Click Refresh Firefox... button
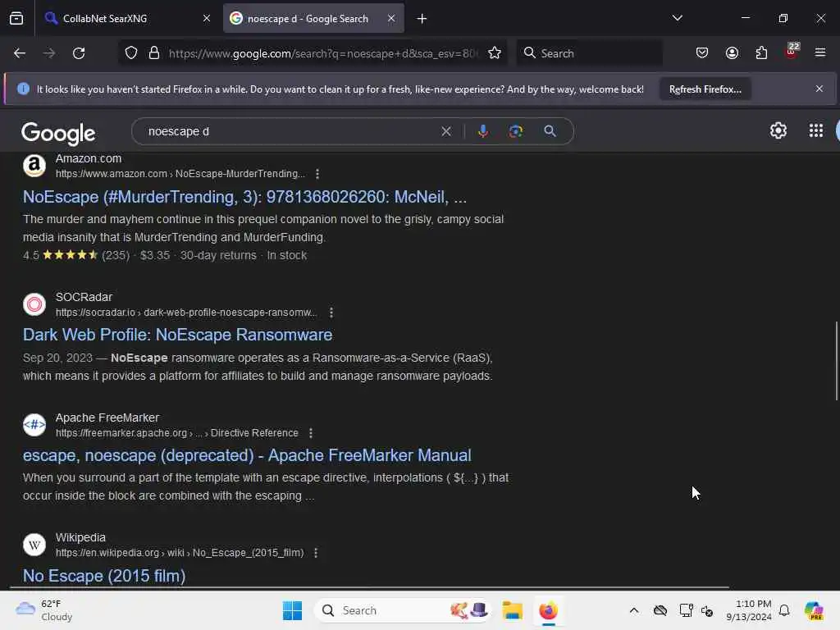The width and height of the screenshot is (840, 630). pos(705,89)
